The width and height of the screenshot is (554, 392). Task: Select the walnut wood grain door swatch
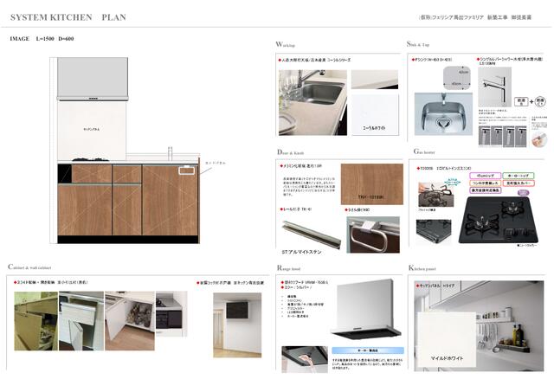pyautogui.click(x=371, y=183)
